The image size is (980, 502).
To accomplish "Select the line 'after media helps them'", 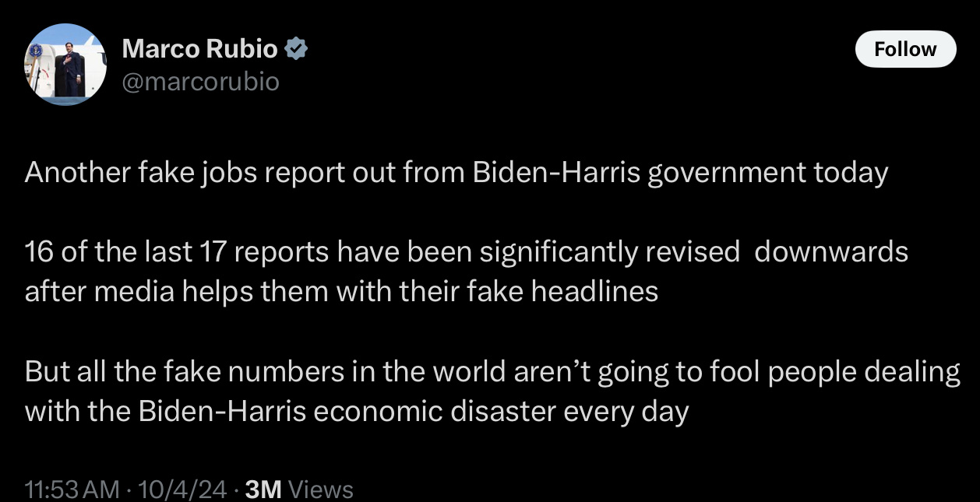I will point(341,291).
